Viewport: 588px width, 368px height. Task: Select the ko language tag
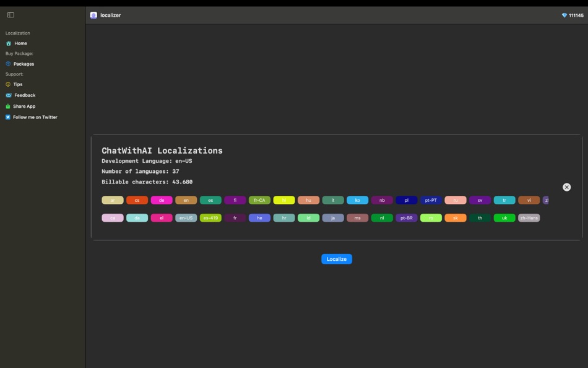357,200
